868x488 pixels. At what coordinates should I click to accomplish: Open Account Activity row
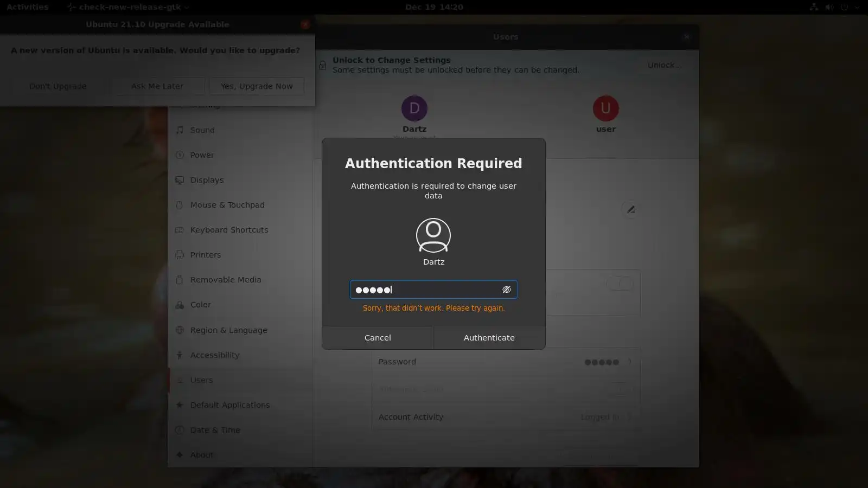point(506,417)
